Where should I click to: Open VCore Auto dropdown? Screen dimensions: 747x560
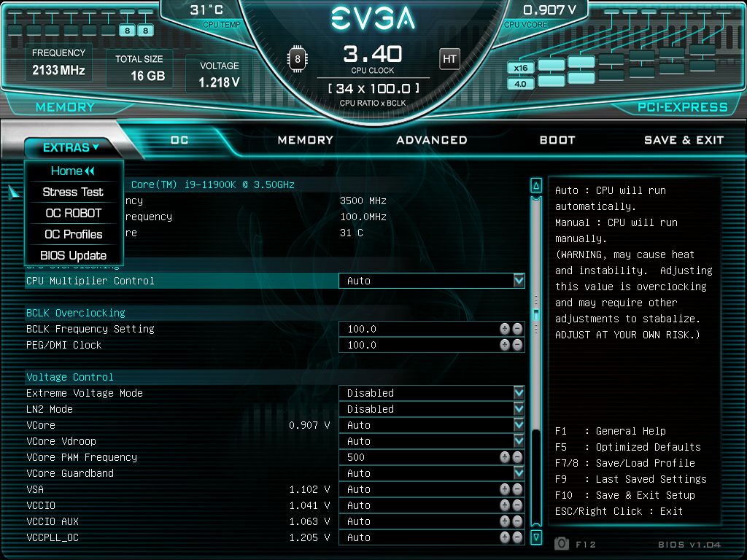[432, 425]
